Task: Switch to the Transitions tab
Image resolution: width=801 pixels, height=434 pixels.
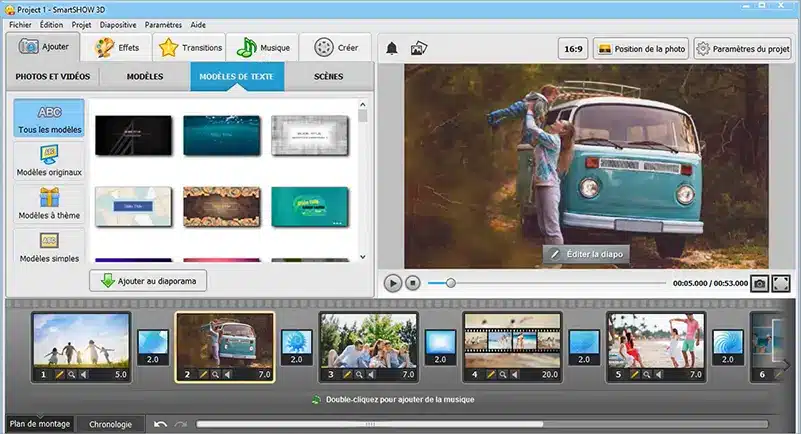Action: click(x=191, y=47)
